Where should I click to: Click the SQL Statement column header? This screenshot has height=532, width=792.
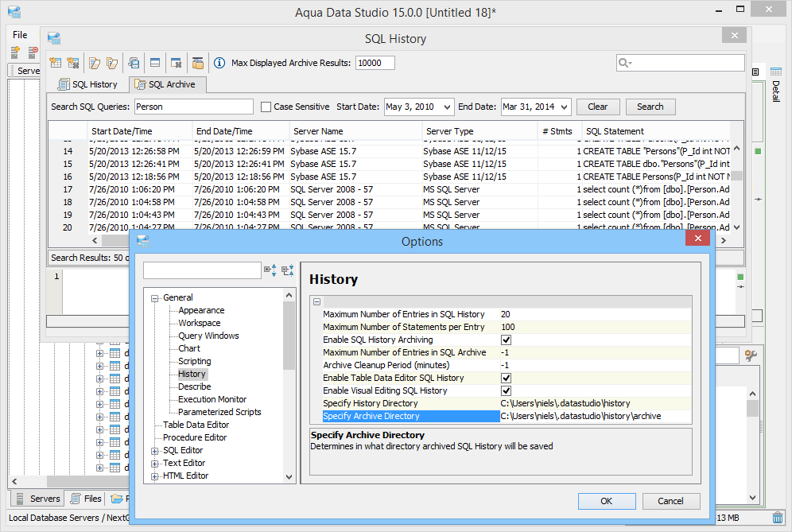[x=657, y=131]
